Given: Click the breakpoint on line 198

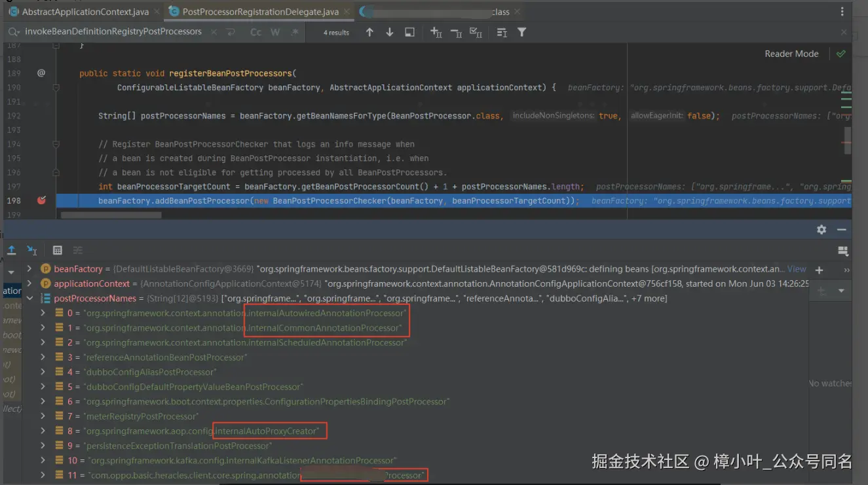Looking at the screenshot, I should 41,200.
